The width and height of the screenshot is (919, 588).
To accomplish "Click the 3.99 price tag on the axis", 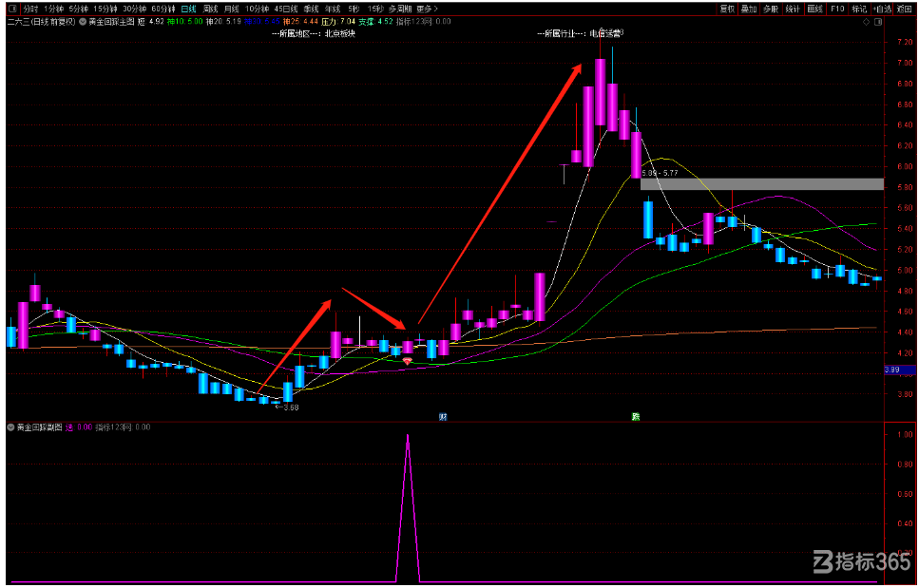I will (x=899, y=370).
